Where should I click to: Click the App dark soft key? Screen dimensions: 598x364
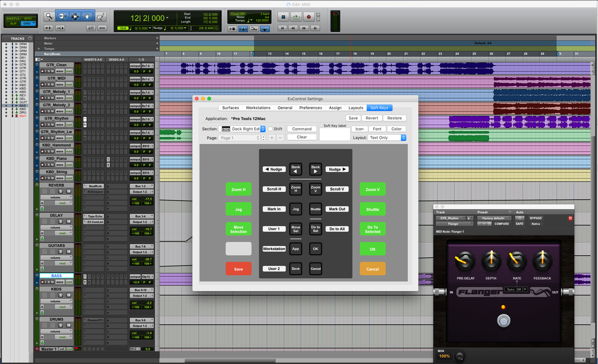[295, 249]
